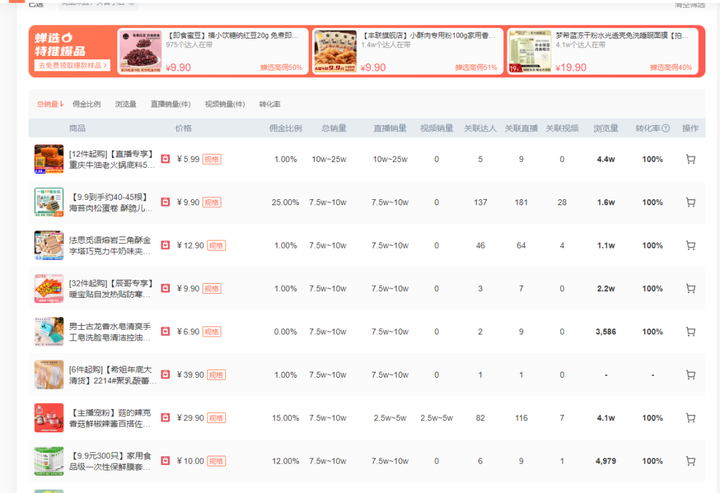
Task: Open the 菇的辣克香菇鲜椒辣酱 product title
Action: coord(110,418)
